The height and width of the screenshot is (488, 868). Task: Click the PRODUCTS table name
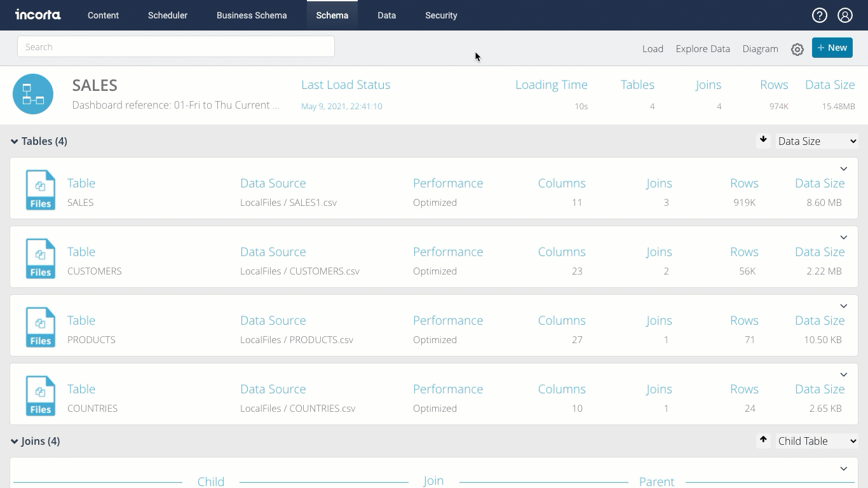(x=92, y=340)
